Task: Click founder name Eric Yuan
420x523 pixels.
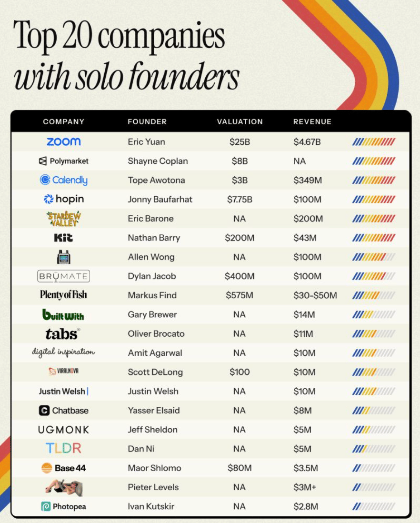Action: point(146,142)
